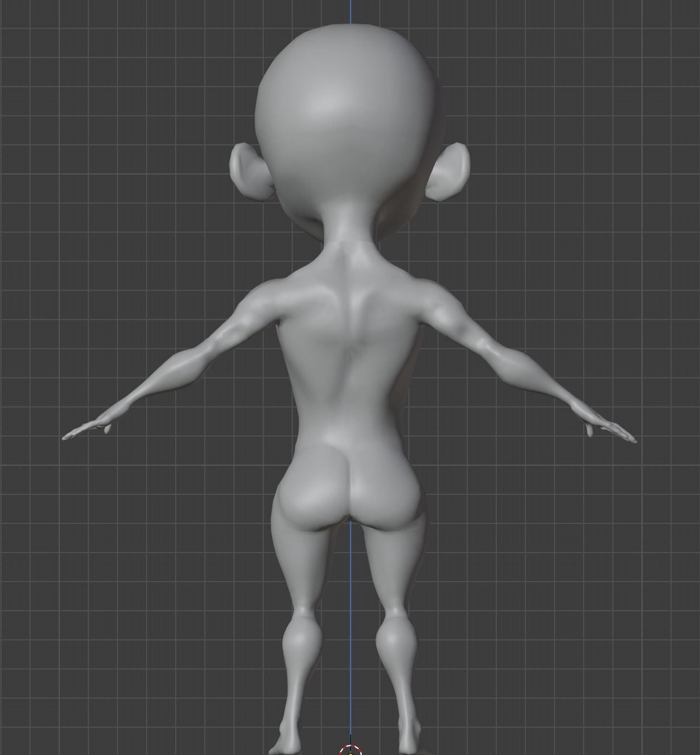The height and width of the screenshot is (755, 700).
Task: Click the 3D cursor at the model's feet
Action: tap(350, 750)
